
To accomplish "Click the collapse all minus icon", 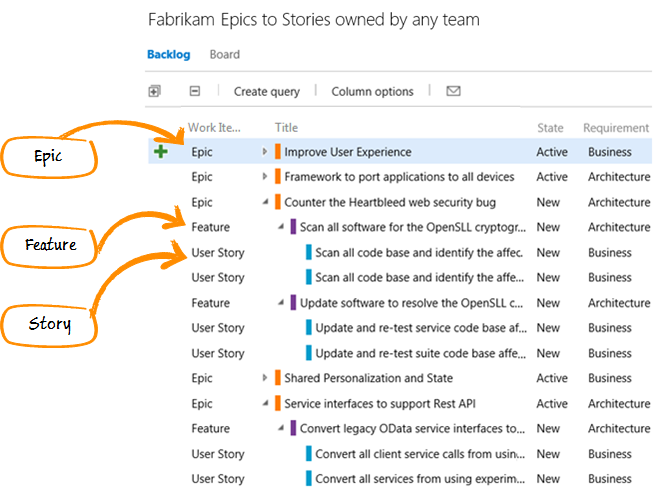I will [x=195, y=91].
